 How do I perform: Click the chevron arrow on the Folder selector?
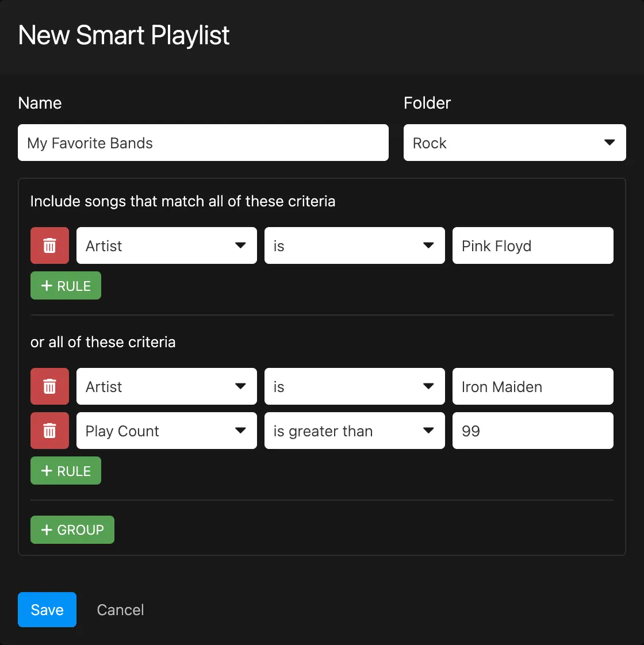tap(609, 143)
